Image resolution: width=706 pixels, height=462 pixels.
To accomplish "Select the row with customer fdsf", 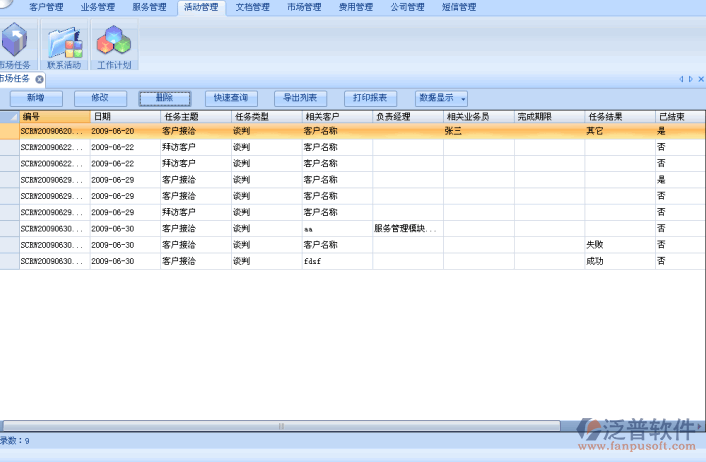I will tap(336, 261).
